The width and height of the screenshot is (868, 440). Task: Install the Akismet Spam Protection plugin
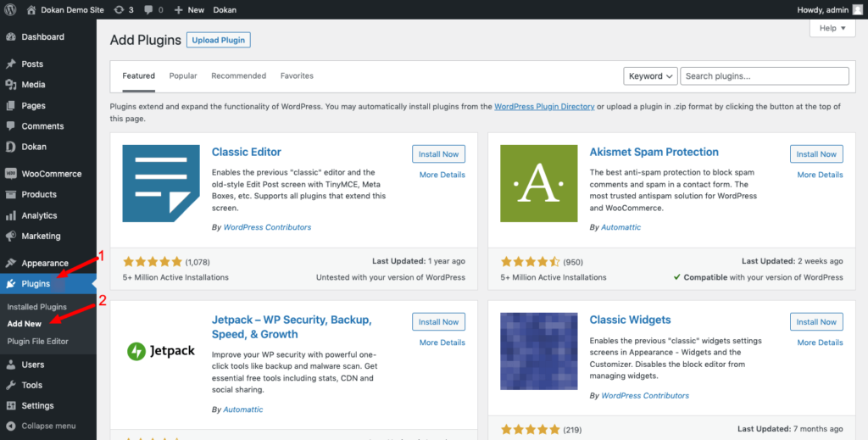(816, 153)
